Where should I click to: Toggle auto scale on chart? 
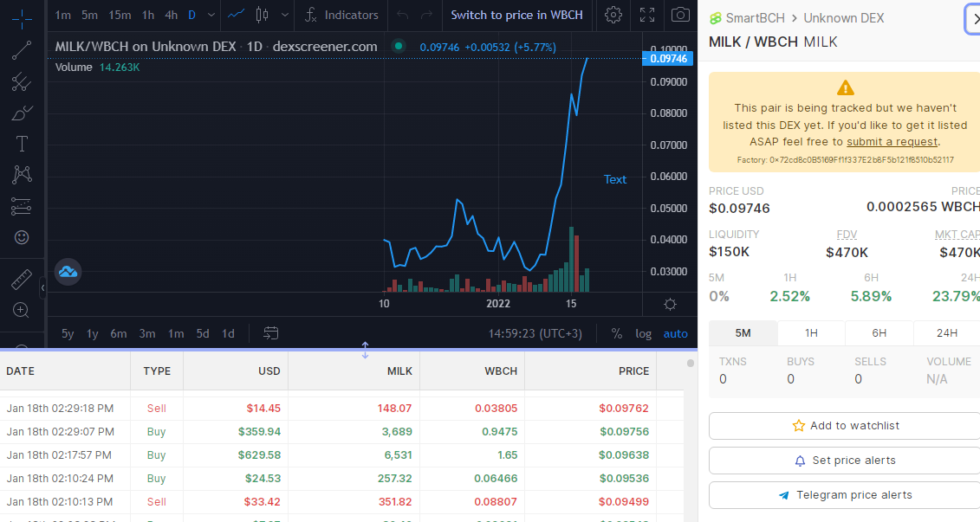coord(675,333)
